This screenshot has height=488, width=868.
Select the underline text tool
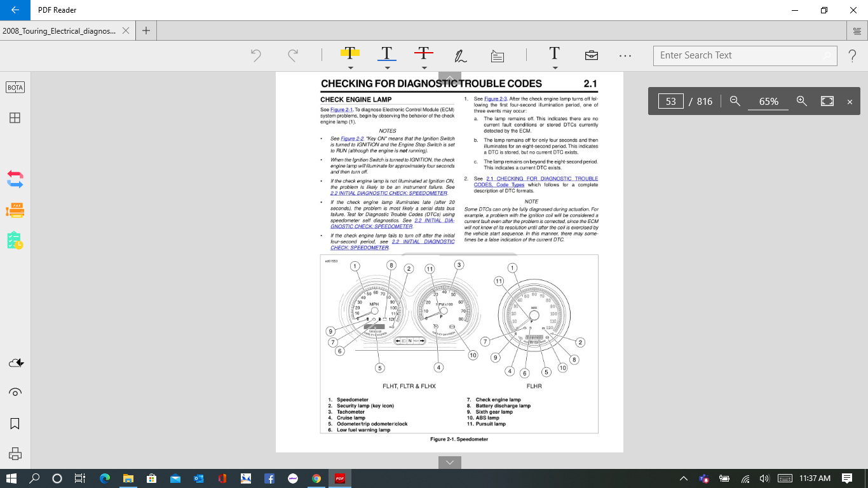(386, 53)
